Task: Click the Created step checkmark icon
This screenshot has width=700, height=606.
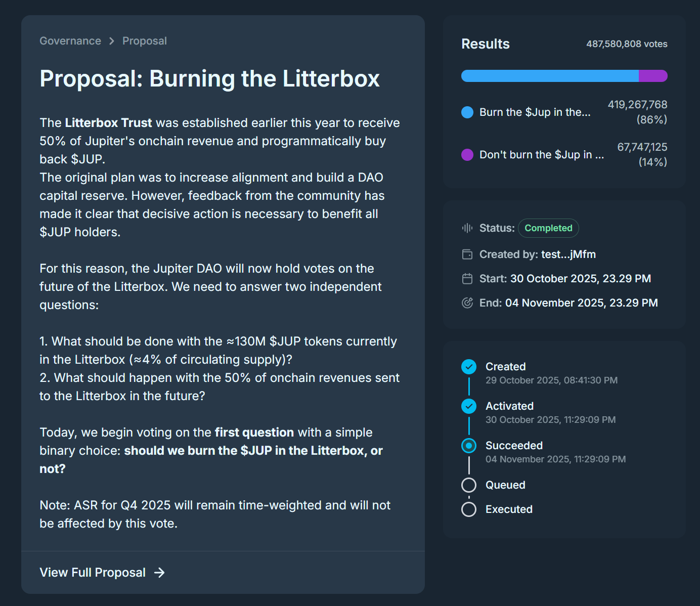Action: point(469,366)
